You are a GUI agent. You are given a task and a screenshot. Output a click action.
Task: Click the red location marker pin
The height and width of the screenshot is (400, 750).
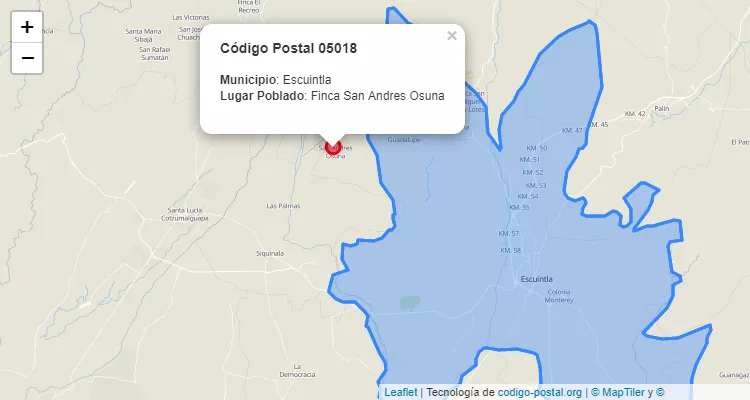tap(333, 147)
